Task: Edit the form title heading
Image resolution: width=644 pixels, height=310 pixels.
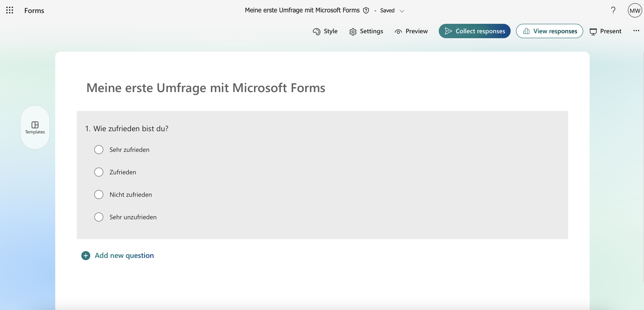Action: [x=206, y=88]
